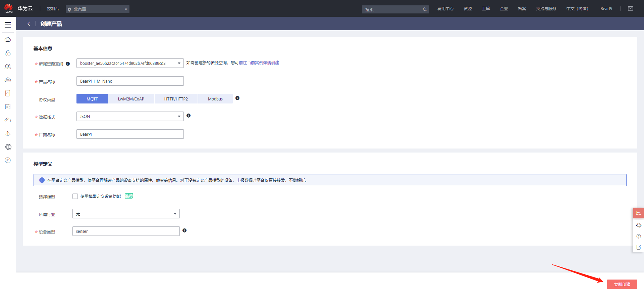Screen dimensions: 644x296
Task: Click the info icon beside protocol type buttons
Action: 237,98
